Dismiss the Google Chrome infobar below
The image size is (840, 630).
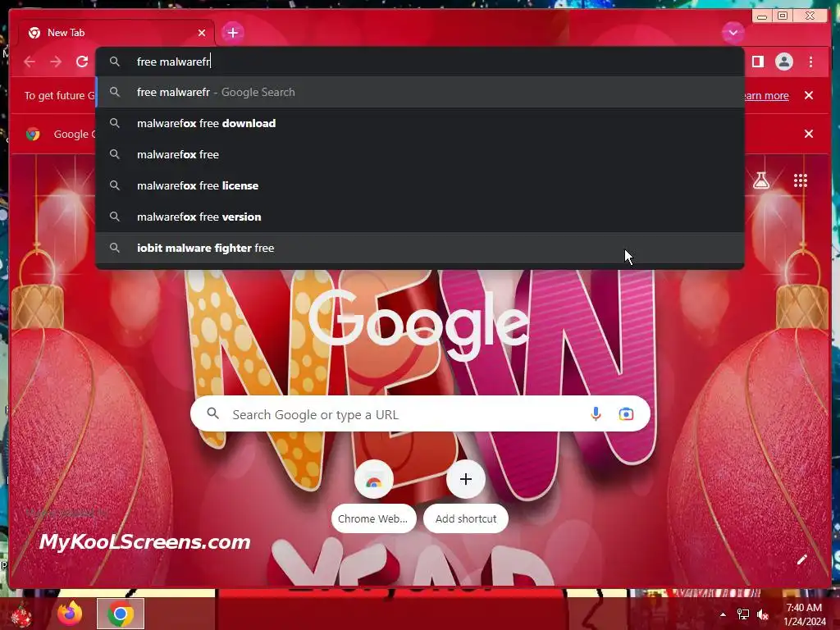point(809,134)
